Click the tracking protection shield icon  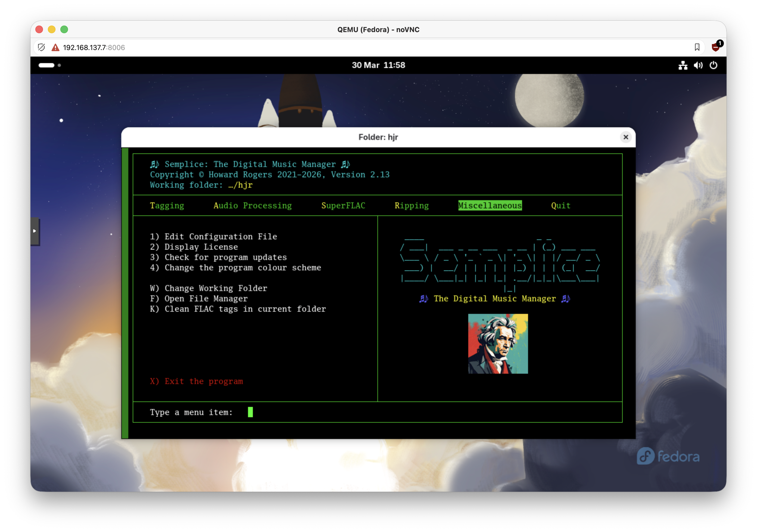point(42,48)
